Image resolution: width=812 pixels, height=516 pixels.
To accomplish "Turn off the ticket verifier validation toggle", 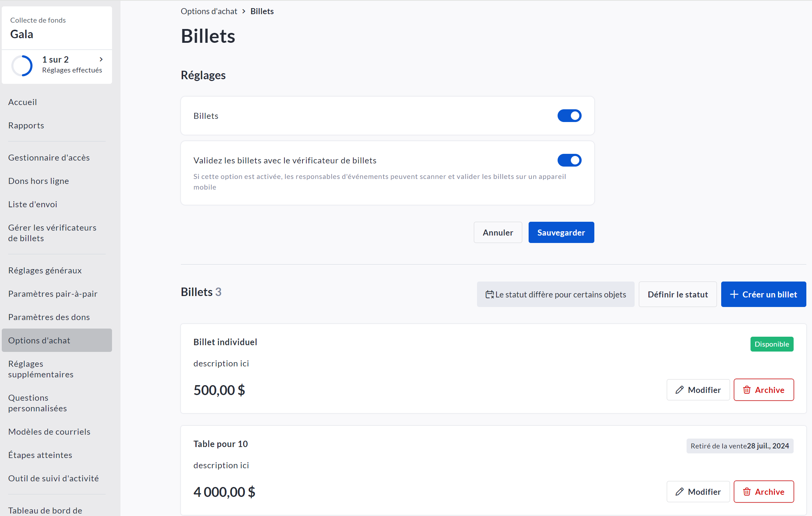I will point(569,160).
